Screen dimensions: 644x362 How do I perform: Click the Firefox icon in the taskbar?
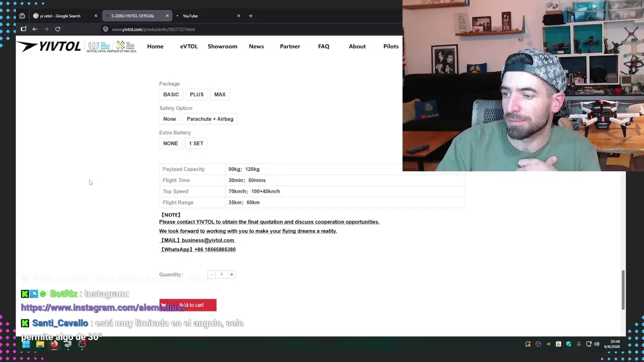click(54, 344)
